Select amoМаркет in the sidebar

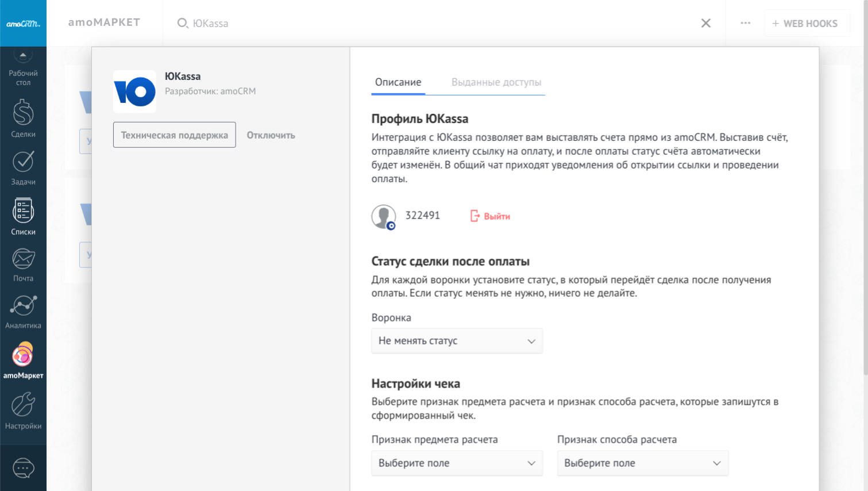click(x=23, y=360)
